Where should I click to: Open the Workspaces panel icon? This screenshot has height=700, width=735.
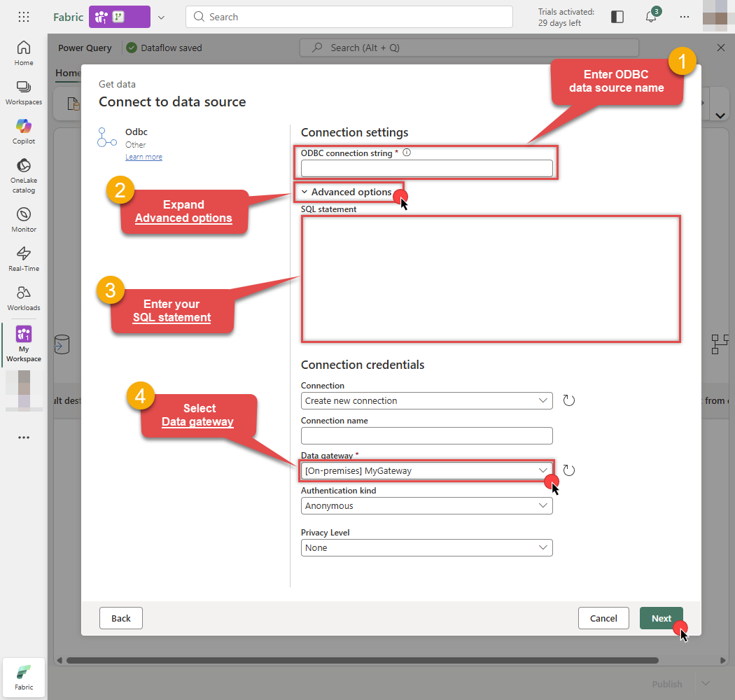coord(23,87)
